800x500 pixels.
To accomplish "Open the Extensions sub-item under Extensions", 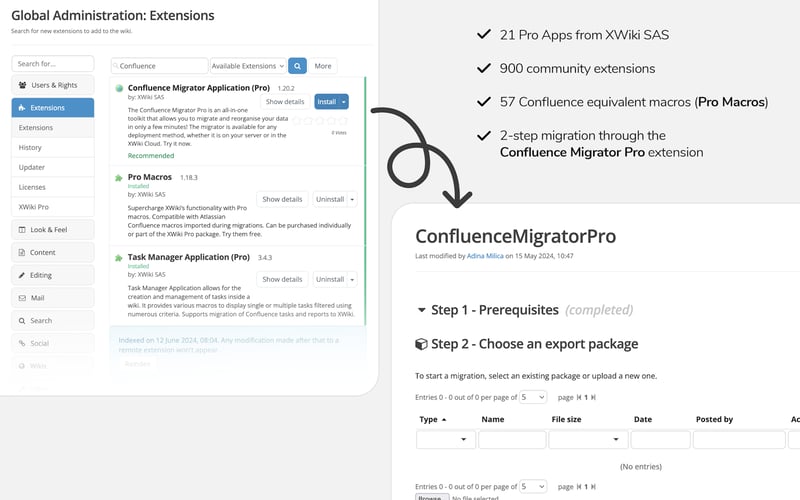I will coord(53,128).
